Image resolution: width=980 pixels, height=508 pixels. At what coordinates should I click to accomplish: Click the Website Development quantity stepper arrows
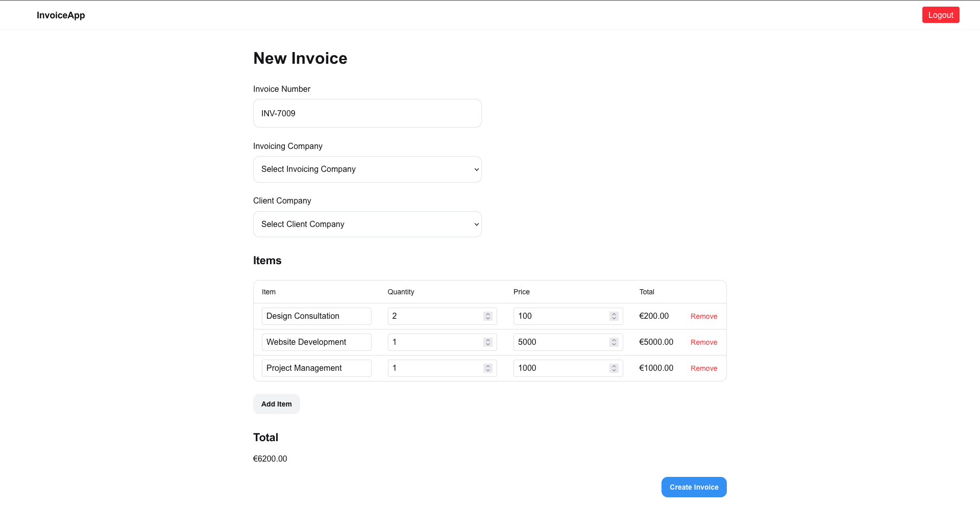pos(488,342)
